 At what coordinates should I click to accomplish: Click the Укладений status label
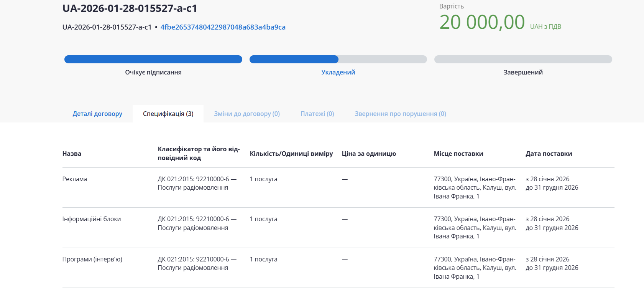coord(338,72)
